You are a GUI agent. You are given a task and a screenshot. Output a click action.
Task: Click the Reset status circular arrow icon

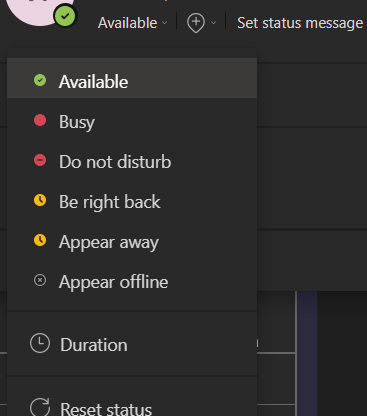point(40,407)
